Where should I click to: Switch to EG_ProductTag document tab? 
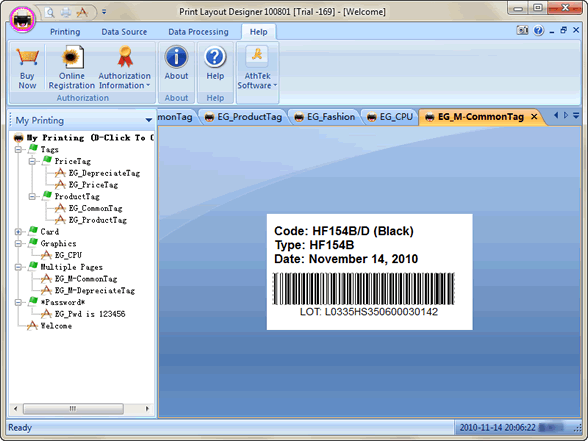click(243, 117)
